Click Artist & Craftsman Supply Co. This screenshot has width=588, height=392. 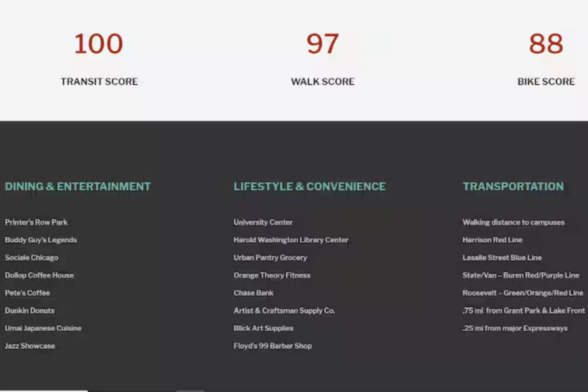(x=284, y=311)
